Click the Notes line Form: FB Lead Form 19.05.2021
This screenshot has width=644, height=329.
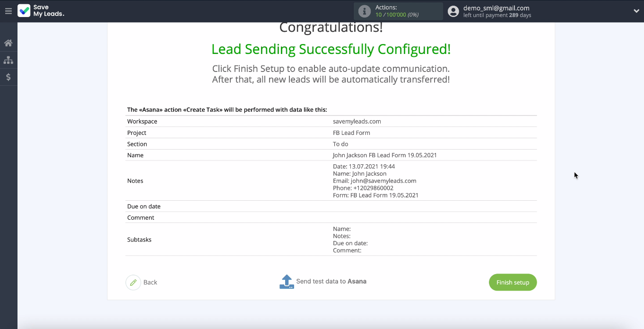coord(375,195)
